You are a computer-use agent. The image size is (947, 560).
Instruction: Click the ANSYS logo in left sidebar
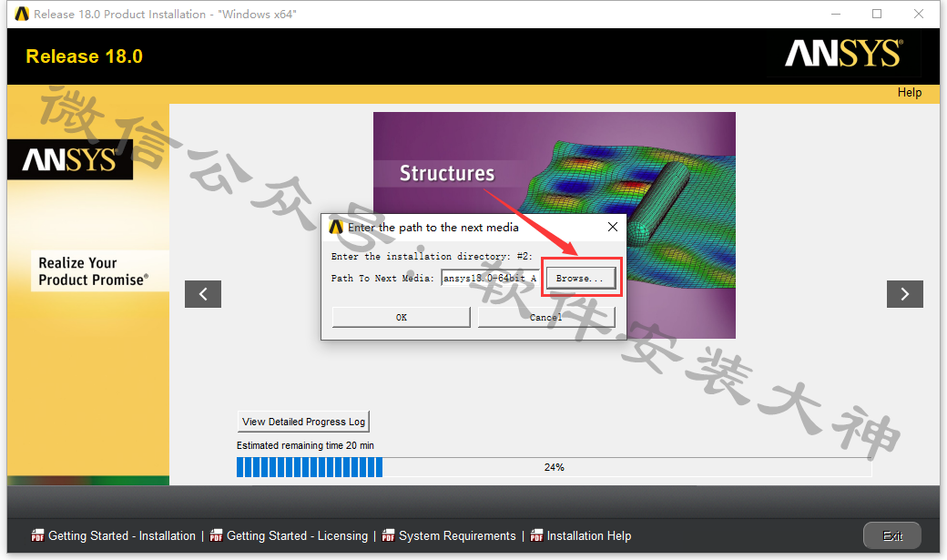tap(70, 159)
